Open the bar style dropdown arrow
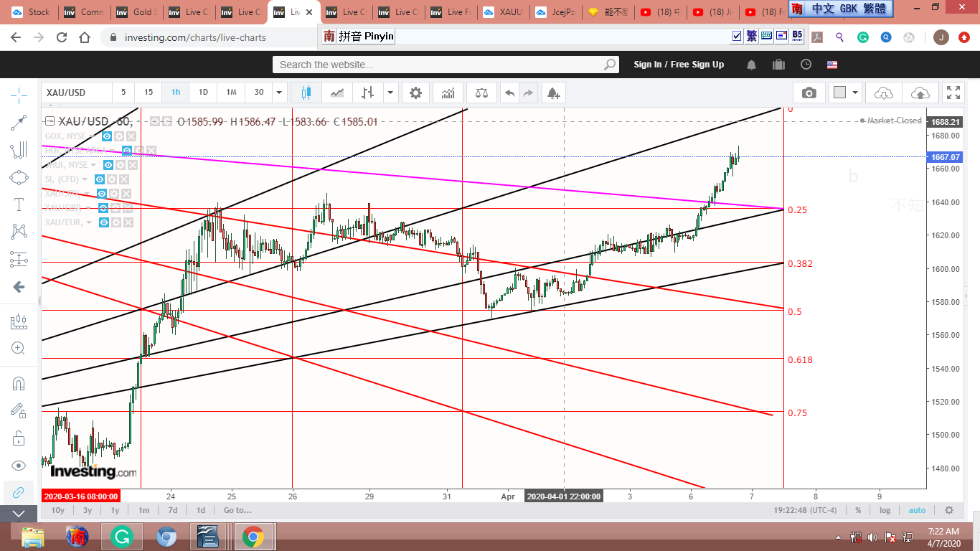This screenshot has width=980, height=551. [x=390, y=93]
